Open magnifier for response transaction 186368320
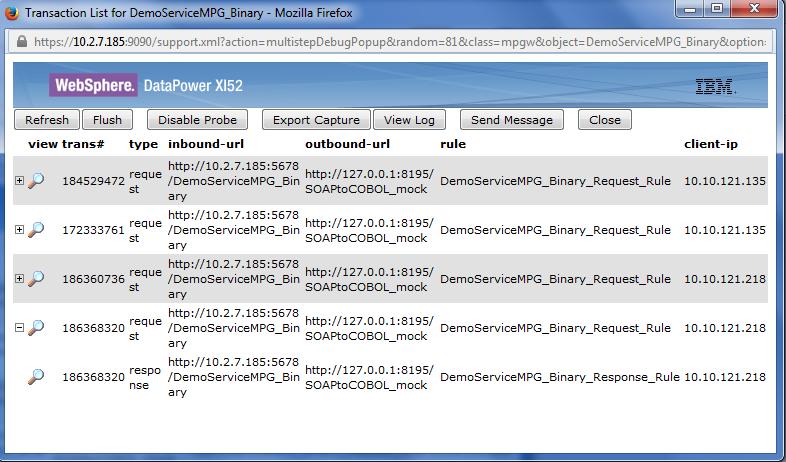 (36, 376)
